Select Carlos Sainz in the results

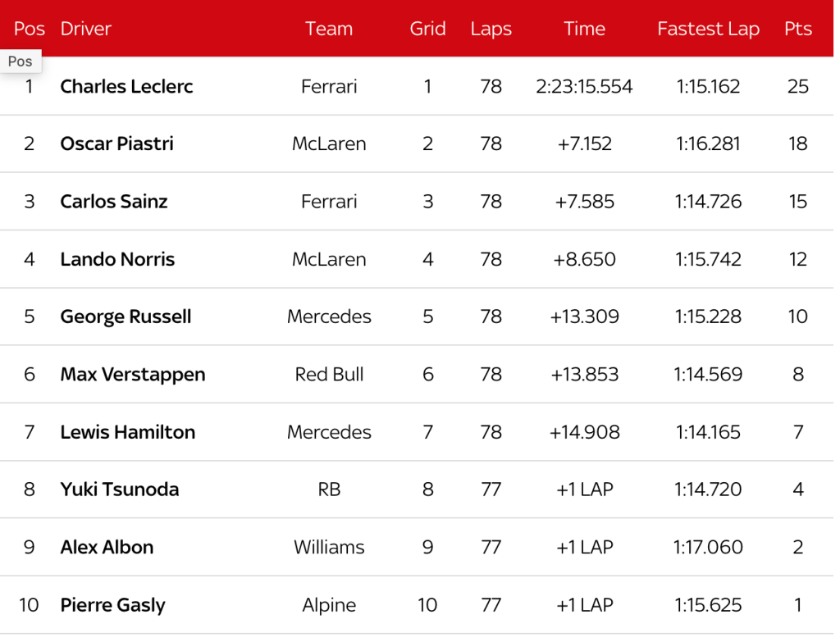coord(114,202)
